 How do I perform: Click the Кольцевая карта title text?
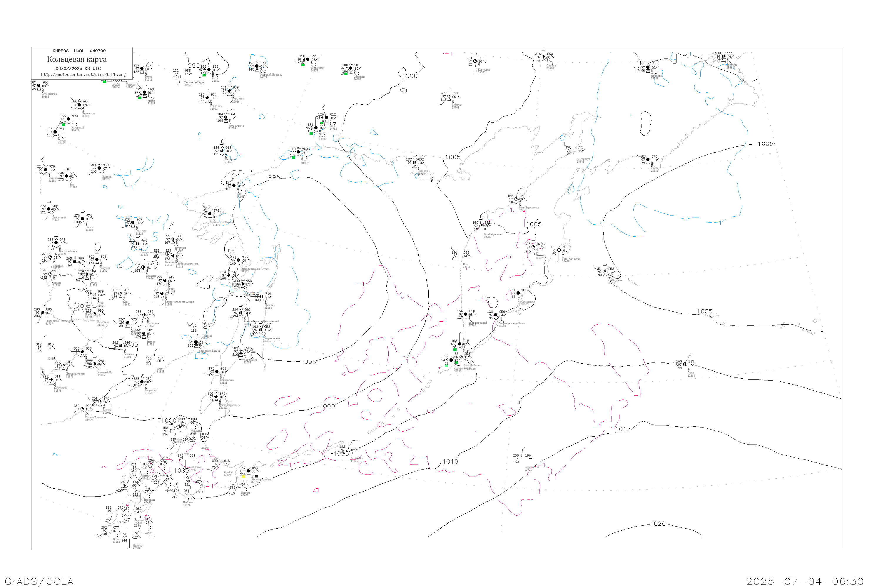[77, 59]
